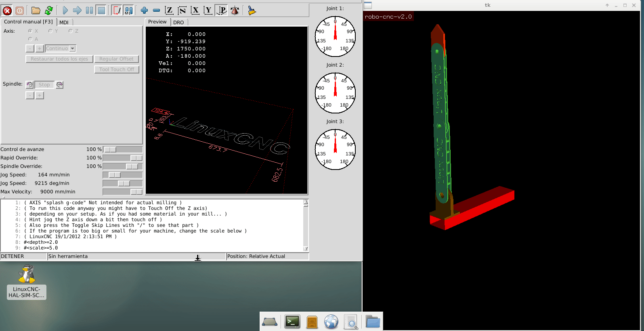Toggle the Emergency Stop button
This screenshot has width=644, height=331.
click(7, 10)
